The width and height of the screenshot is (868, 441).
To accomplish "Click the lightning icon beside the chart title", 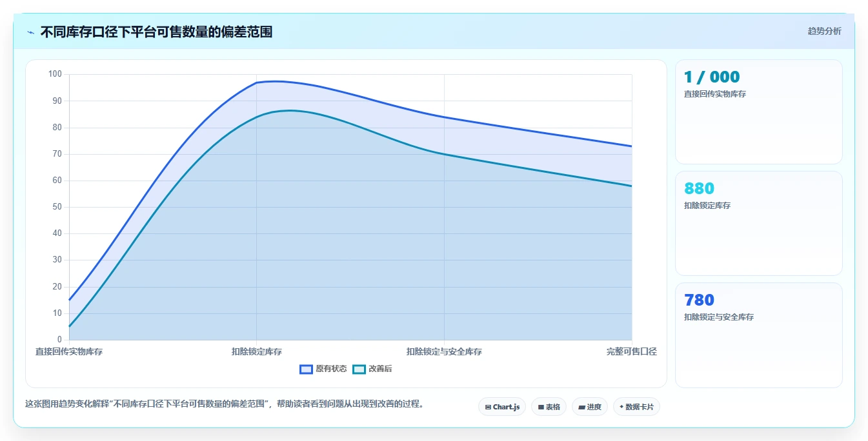I will point(30,32).
